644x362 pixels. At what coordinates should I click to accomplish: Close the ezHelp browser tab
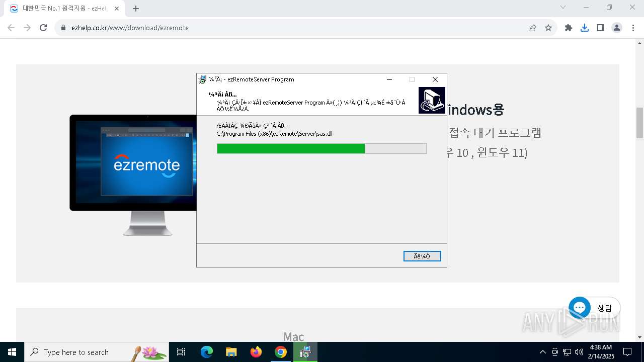(x=117, y=8)
